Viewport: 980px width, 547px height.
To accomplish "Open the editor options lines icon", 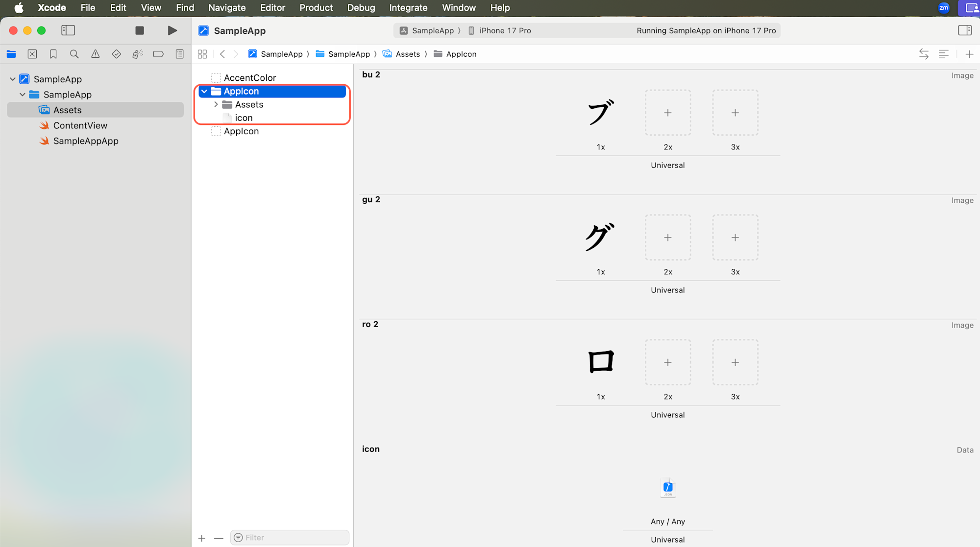I will tap(944, 54).
